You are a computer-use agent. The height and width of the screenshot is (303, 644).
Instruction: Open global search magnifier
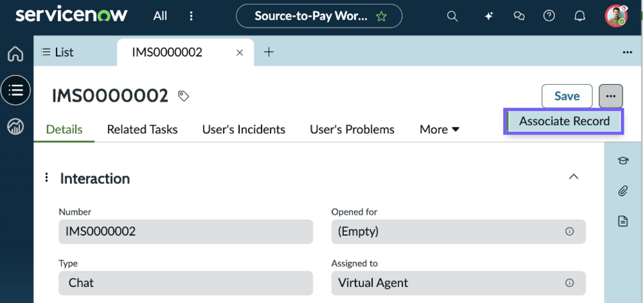pyautogui.click(x=452, y=16)
